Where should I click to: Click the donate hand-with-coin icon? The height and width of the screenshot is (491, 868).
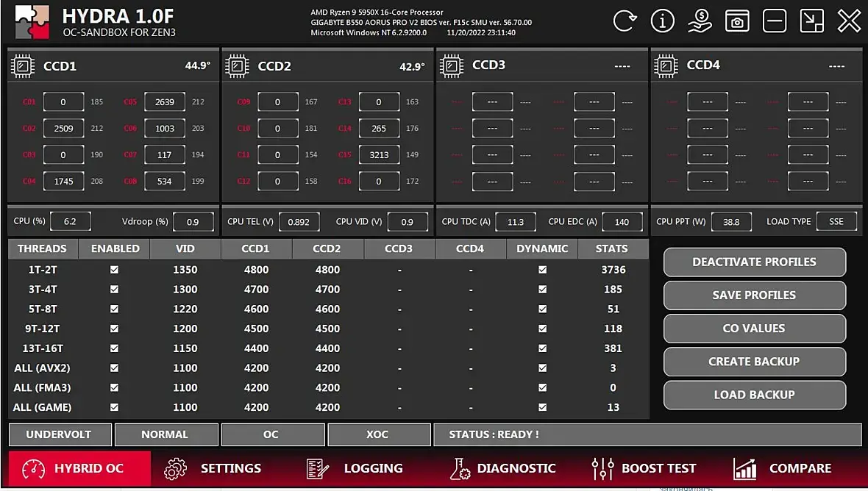pyautogui.click(x=700, y=21)
